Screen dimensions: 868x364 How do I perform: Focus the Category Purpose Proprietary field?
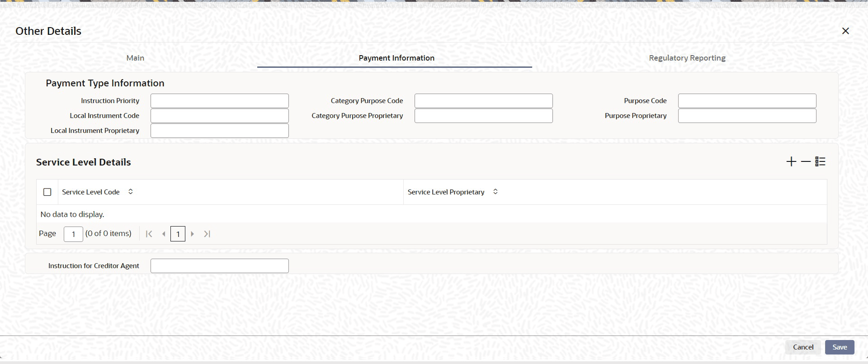[484, 116]
